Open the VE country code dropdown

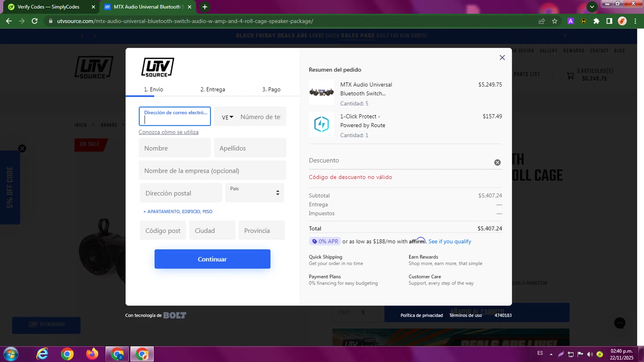pyautogui.click(x=227, y=117)
